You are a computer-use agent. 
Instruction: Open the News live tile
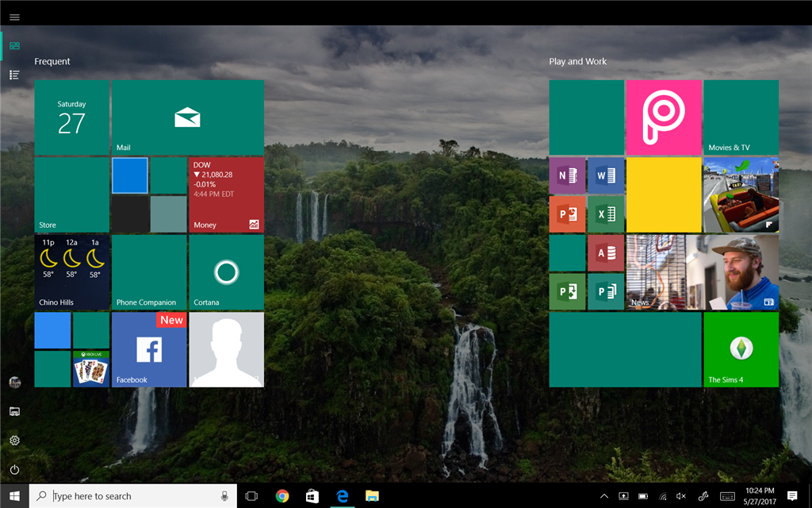703,272
